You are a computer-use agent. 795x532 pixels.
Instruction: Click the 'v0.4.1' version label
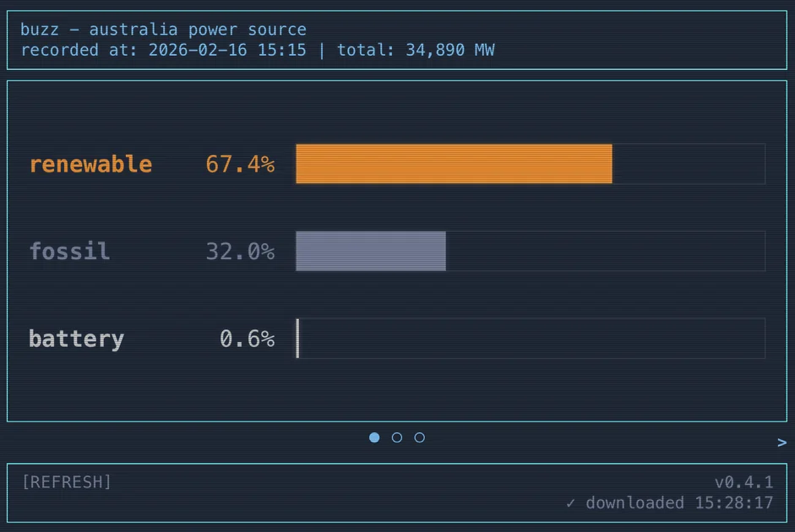pos(744,482)
